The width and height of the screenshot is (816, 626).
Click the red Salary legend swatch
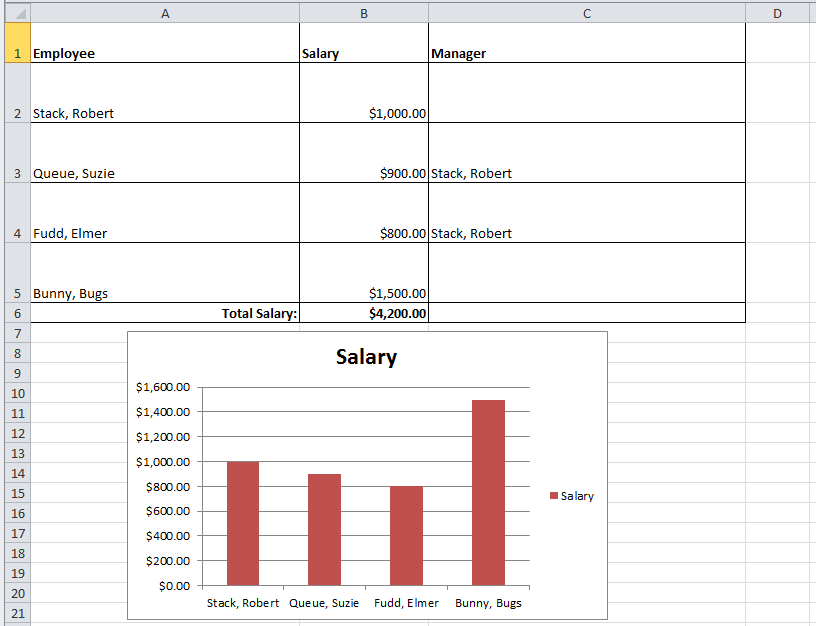pos(554,496)
